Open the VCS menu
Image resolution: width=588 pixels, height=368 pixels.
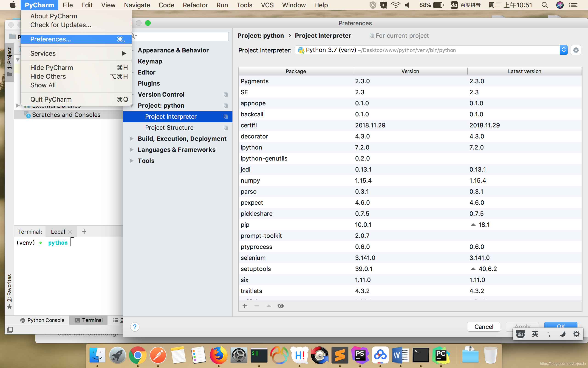(267, 5)
